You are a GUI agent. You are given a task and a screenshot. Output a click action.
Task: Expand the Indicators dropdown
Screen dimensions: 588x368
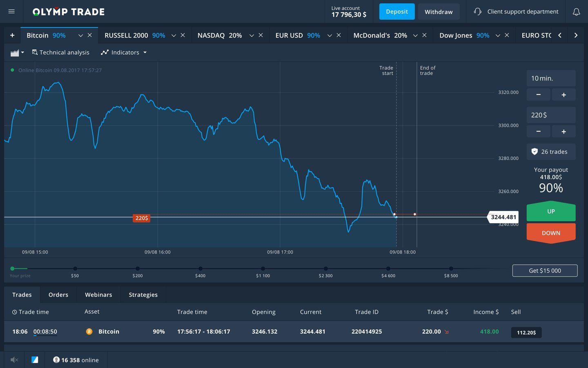coord(124,52)
